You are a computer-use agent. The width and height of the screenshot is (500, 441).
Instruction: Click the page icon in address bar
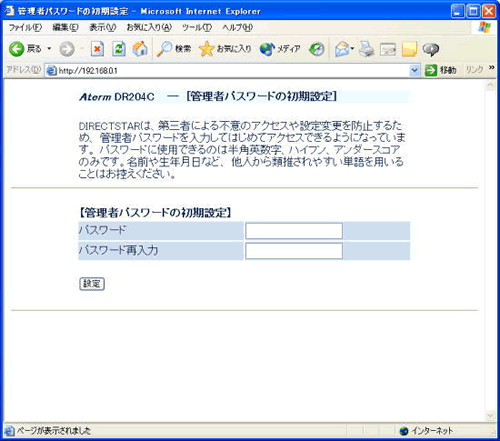(51, 71)
